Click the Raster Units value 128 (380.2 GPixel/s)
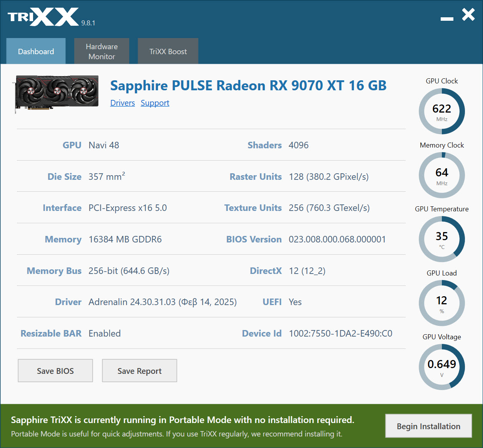The image size is (483, 448). 329,177
